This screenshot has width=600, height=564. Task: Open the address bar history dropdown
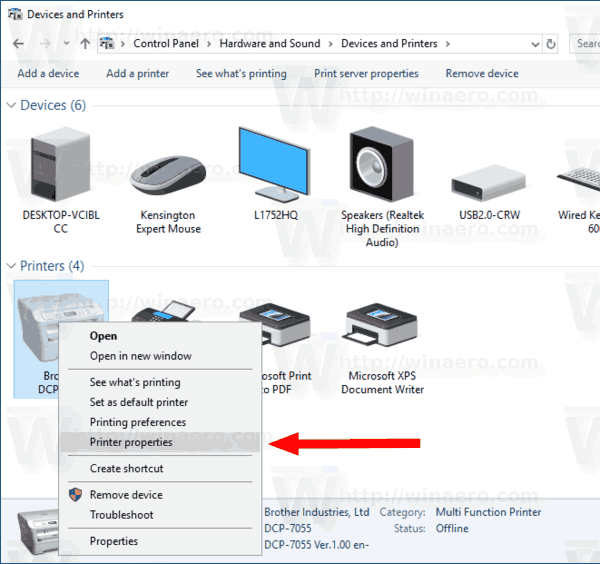(535, 44)
